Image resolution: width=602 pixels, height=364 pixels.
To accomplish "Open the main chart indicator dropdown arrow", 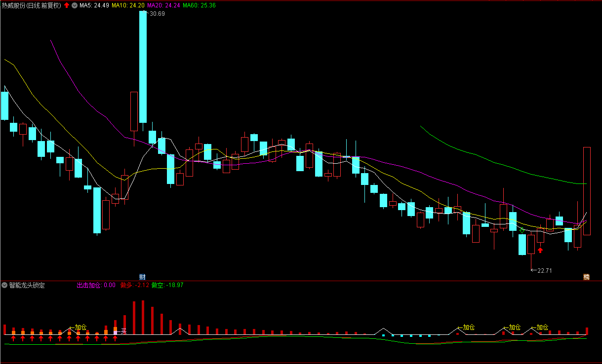I will 75,5.
